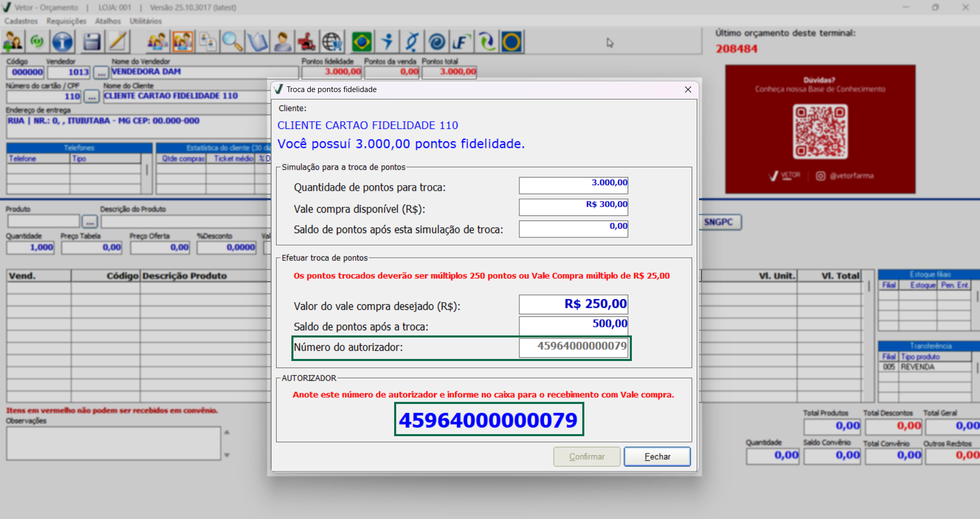The height and width of the screenshot is (519, 980).
Task: Open the Utilitários menu
Action: click(145, 21)
